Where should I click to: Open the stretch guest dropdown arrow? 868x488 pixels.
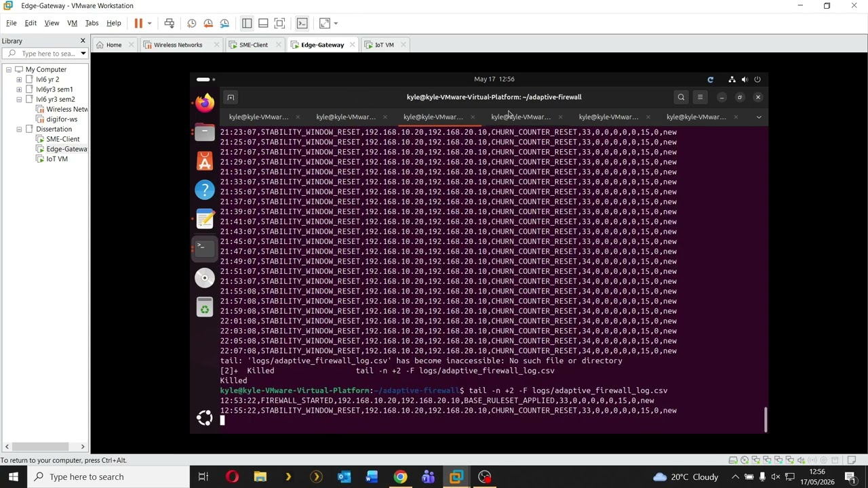pyautogui.click(x=336, y=23)
